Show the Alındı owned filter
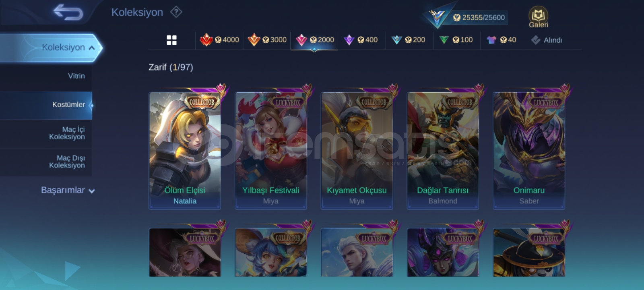The image size is (644, 290). 547,40
